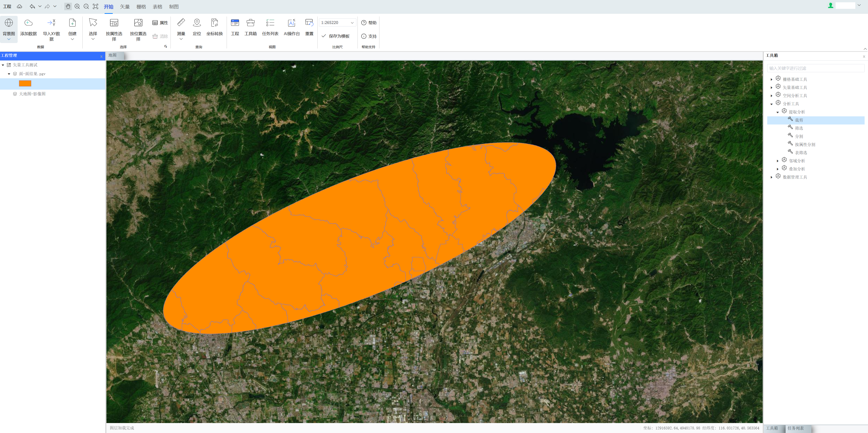The width and height of the screenshot is (868, 433).
Task: Click the zoom in magnifier icon
Action: click(77, 6)
